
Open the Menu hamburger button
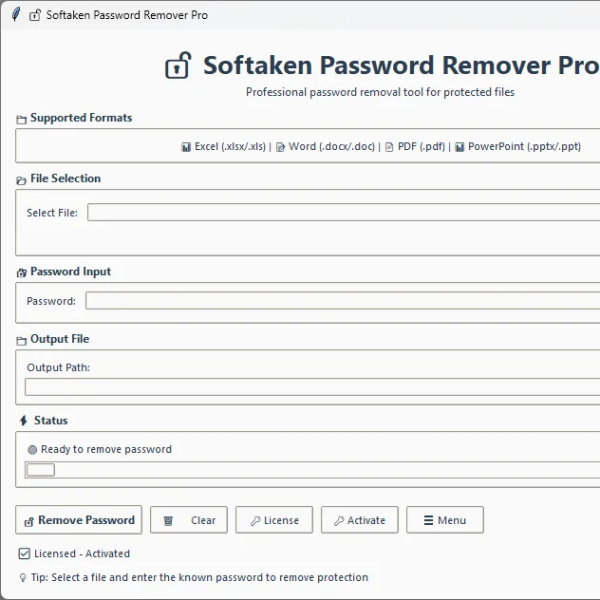[445, 520]
